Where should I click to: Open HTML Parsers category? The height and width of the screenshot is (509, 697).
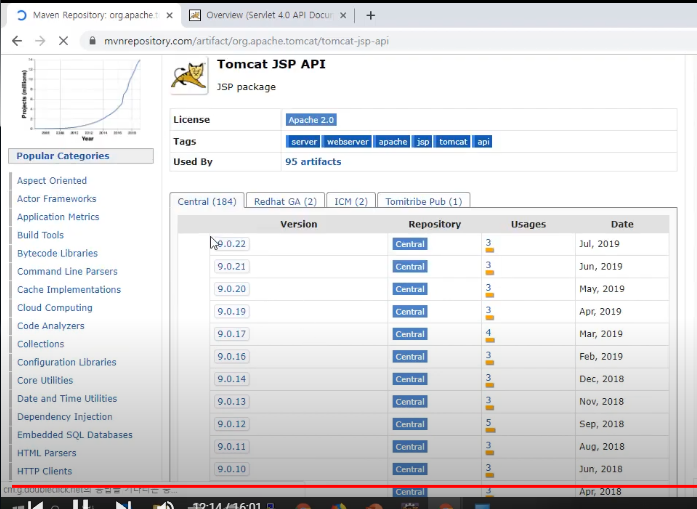(x=47, y=453)
